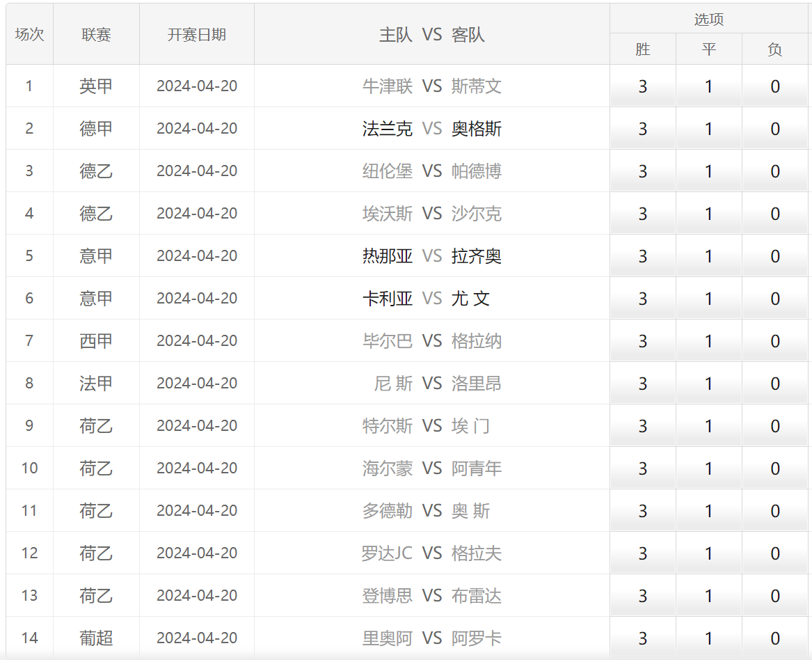812x662 pixels.
Task: Pick 0 (loss) for 牛津联 VS 斯蒂文
Action: [x=775, y=86]
